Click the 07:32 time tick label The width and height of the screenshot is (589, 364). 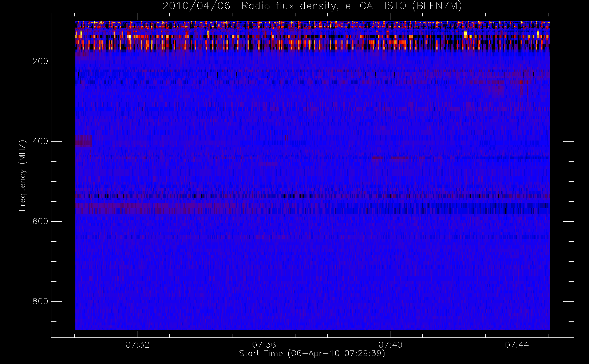138,345
